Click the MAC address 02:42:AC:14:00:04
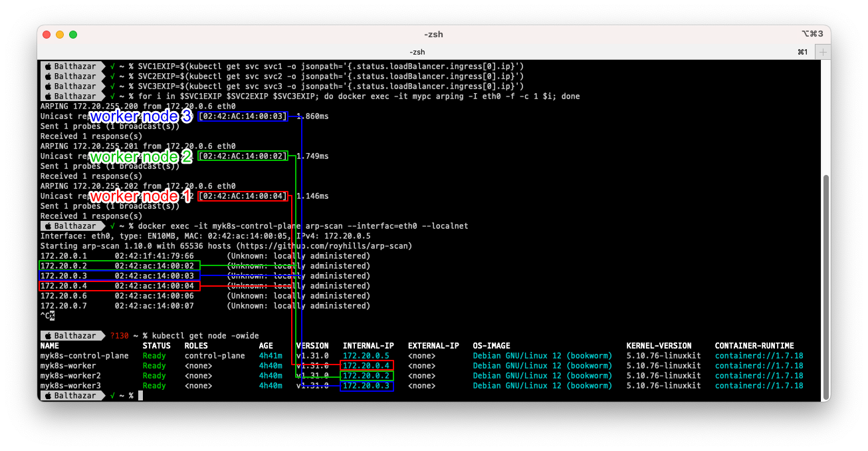The height and width of the screenshot is (451, 868). (x=243, y=196)
